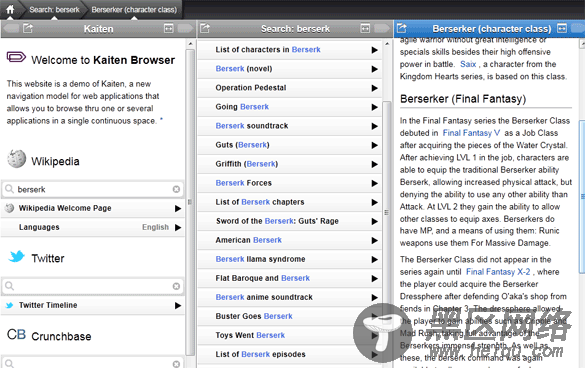This screenshot has width=585, height=368.
Task: Click the Twitter bird logo
Action: [x=16, y=256]
